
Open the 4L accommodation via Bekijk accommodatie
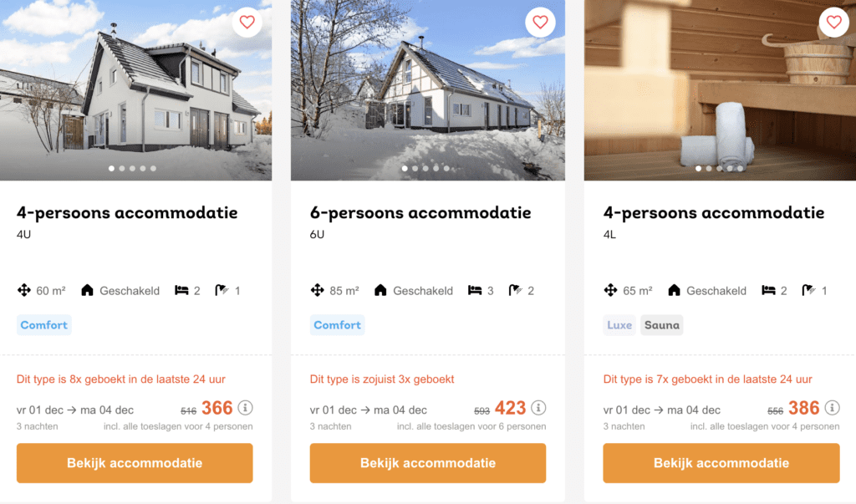[x=721, y=463]
